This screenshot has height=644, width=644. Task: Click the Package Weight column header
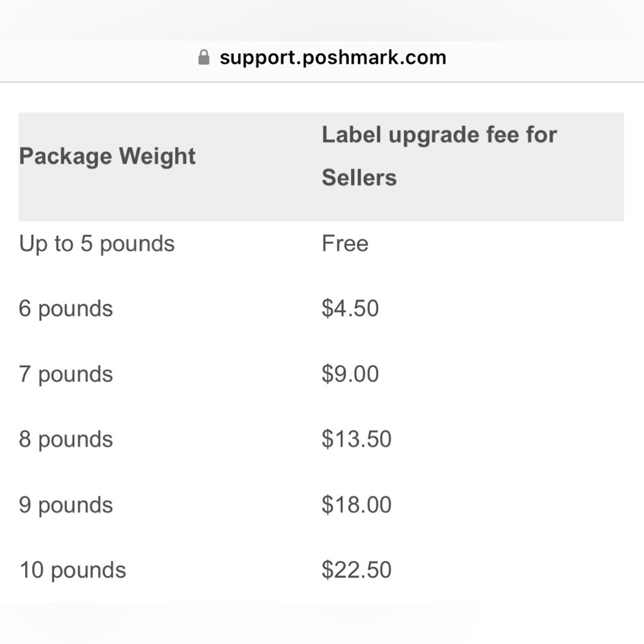[x=107, y=156]
